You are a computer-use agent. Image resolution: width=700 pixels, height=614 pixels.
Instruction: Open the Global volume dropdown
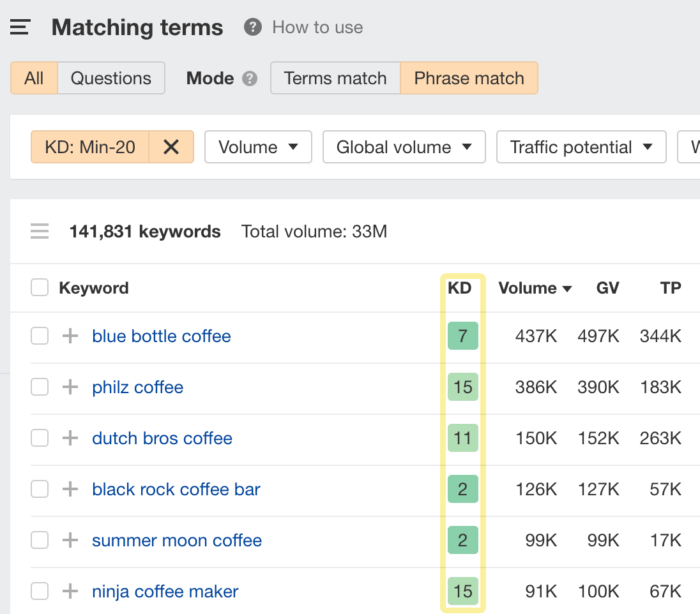pyautogui.click(x=404, y=147)
